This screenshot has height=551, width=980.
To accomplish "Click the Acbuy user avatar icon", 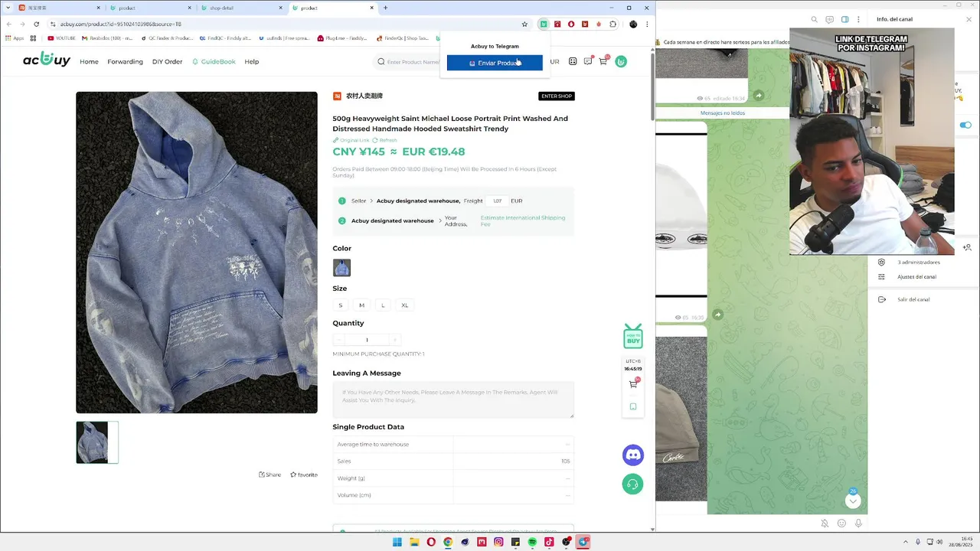I will [x=621, y=61].
